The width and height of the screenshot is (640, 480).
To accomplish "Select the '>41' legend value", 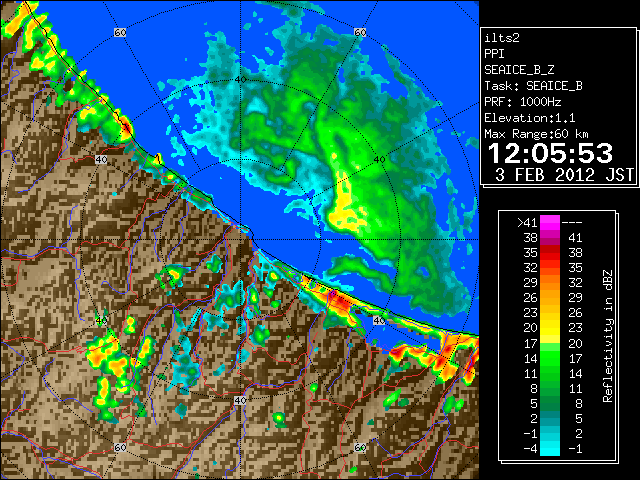I will 527,223.
